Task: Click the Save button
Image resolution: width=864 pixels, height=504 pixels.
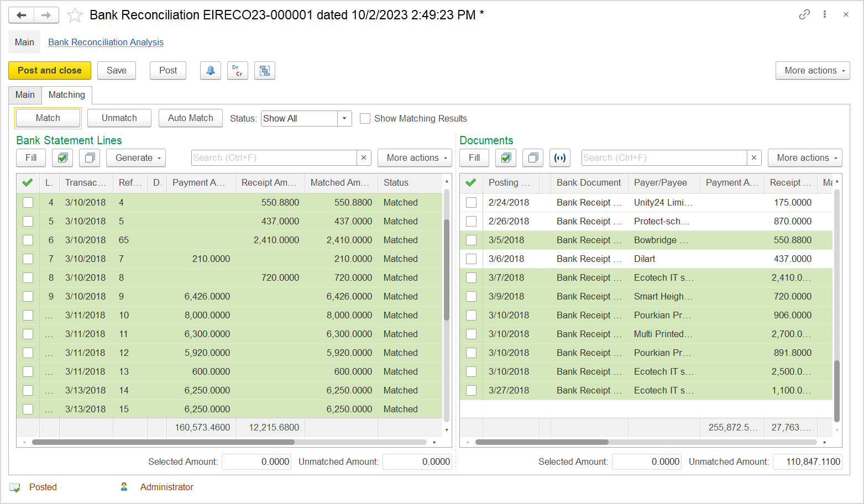Action: (117, 71)
